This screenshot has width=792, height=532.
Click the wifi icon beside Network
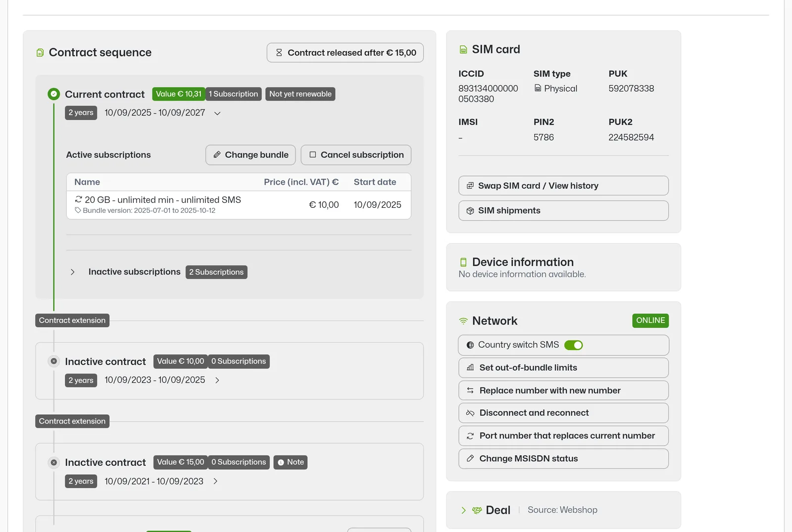click(x=463, y=321)
